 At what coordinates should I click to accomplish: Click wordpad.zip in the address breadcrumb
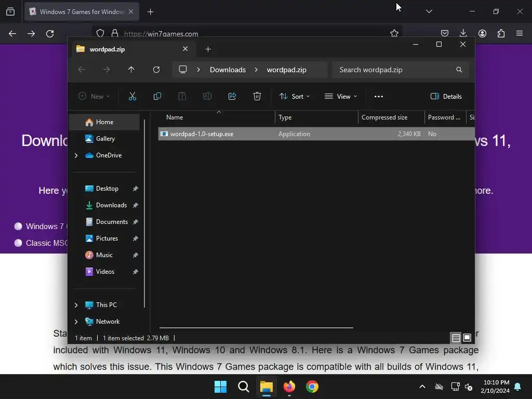tap(286, 70)
